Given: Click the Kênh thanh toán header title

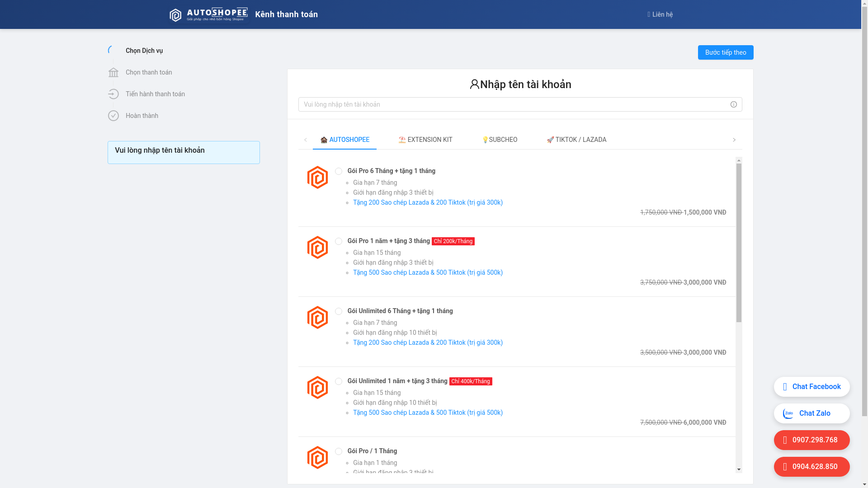Looking at the screenshot, I should [286, 14].
